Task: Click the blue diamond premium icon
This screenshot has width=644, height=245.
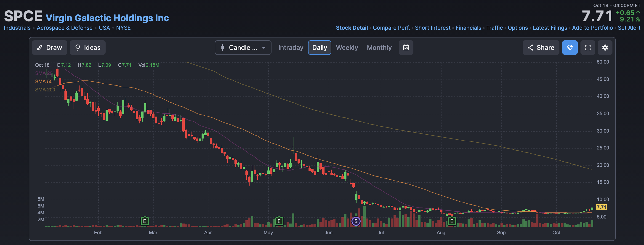Action: [x=570, y=48]
